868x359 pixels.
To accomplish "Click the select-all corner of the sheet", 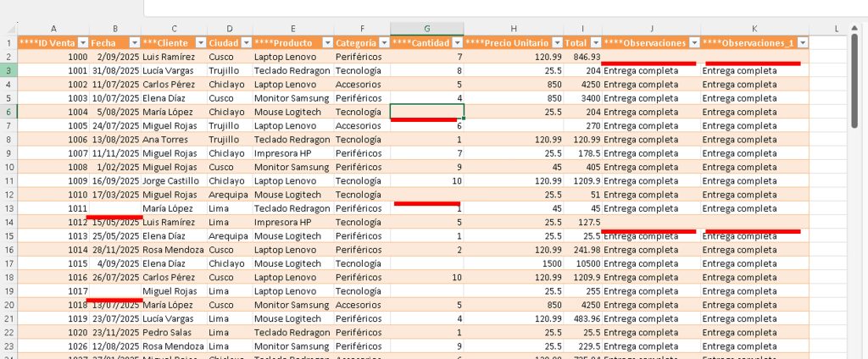I will [x=8, y=29].
